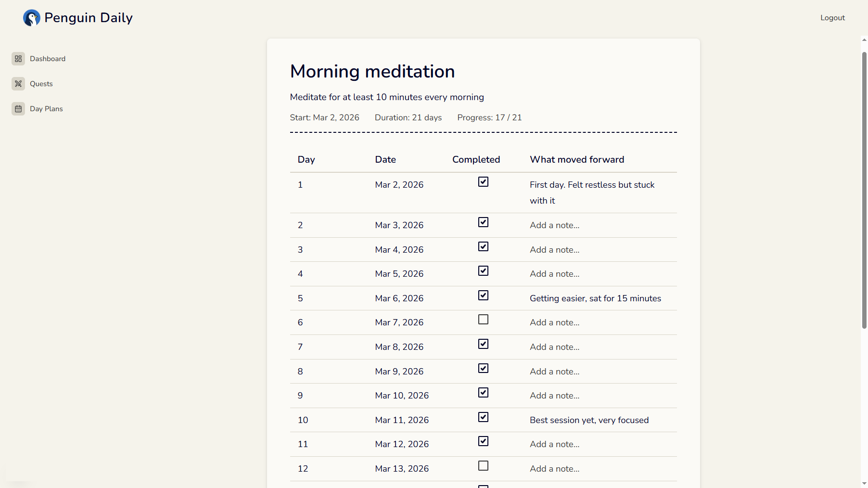Click the Quests crossed-swords icon
The image size is (868, 488).
pos(18,84)
